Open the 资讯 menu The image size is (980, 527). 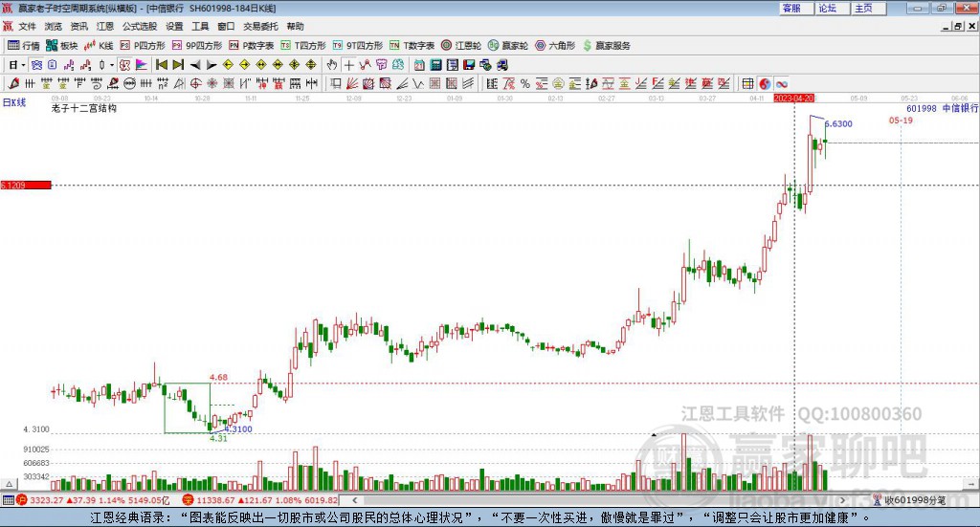coord(78,26)
